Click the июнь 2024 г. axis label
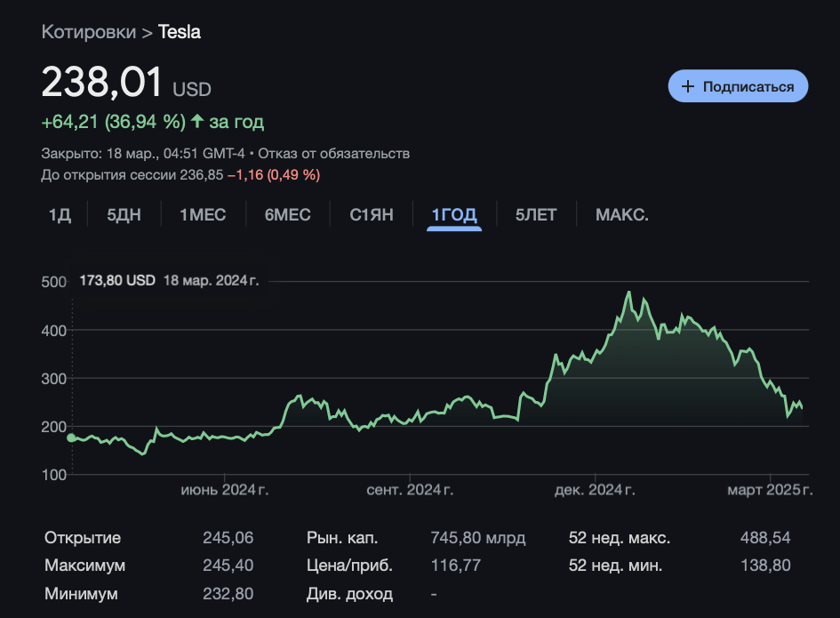This screenshot has height=618, width=840. click(x=225, y=490)
